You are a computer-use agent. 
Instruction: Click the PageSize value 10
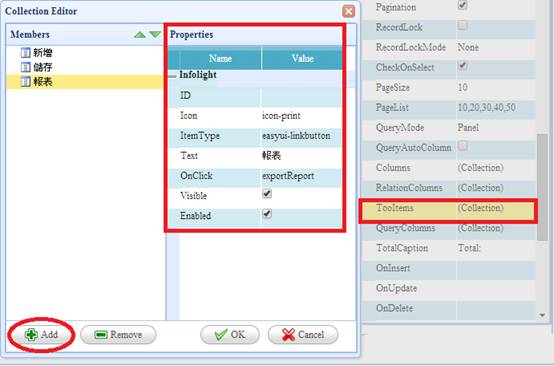coord(462,87)
